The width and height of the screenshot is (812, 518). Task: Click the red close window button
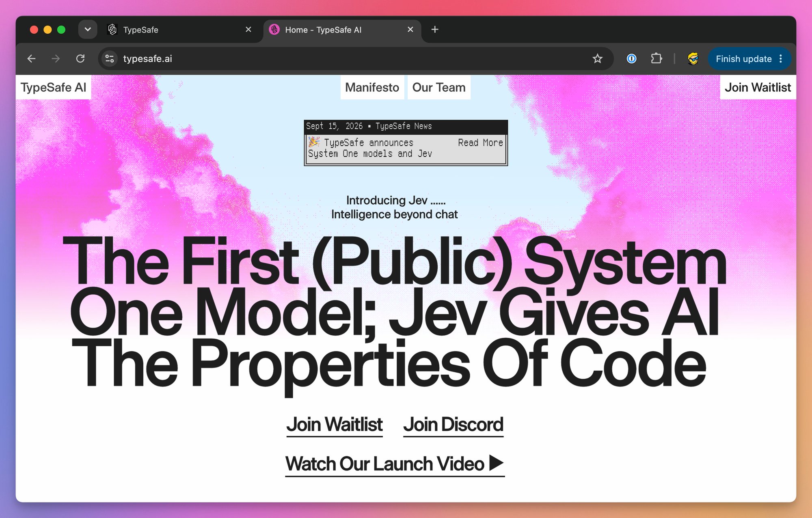coord(34,30)
